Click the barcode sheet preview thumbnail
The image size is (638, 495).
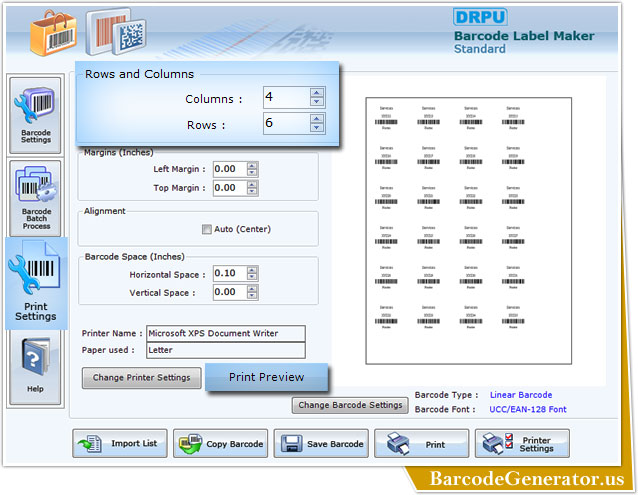469,231
